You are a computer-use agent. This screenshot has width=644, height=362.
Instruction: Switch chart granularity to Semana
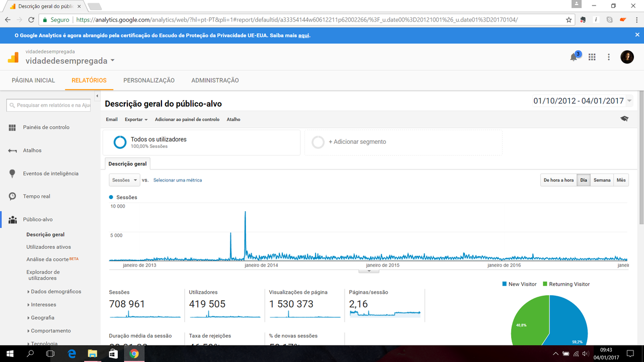602,180
